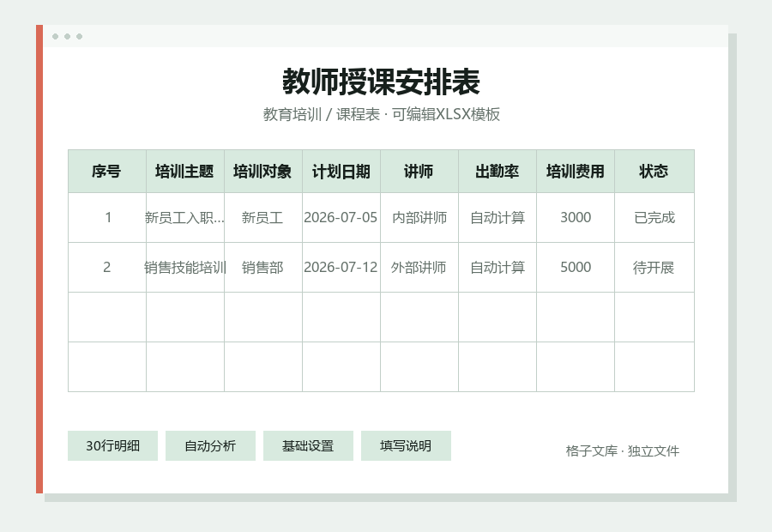Click the 销售技能培训 topic cell
Viewport: 772px width, 532px height.
(185, 268)
